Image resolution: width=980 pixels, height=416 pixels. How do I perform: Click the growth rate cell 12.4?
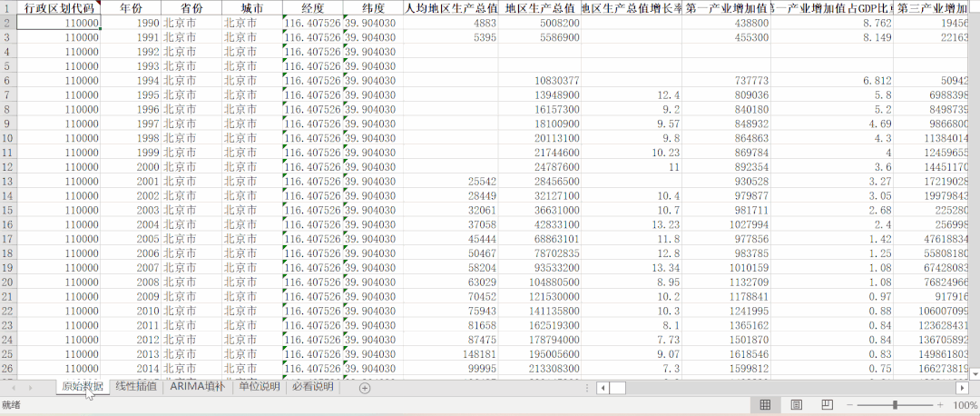632,95
